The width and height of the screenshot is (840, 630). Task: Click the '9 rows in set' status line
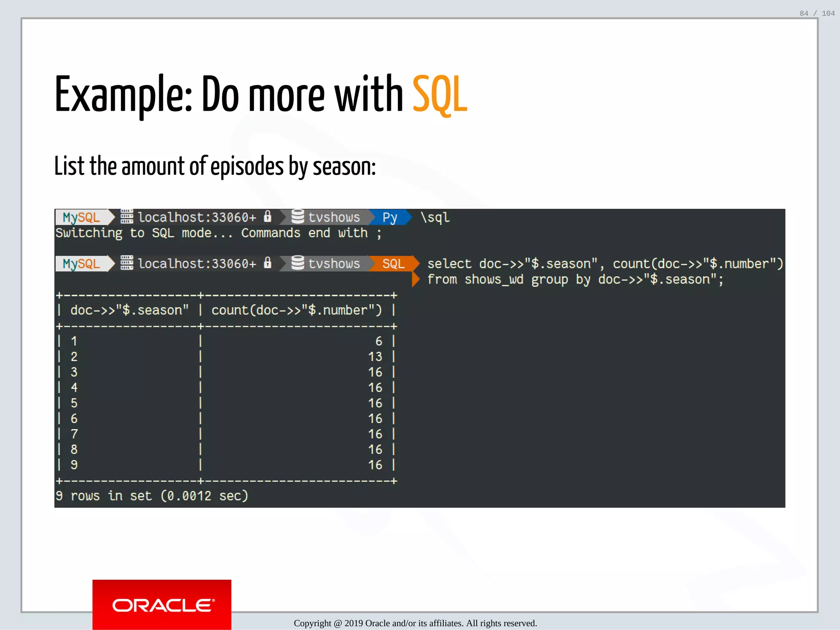tap(152, 496)
